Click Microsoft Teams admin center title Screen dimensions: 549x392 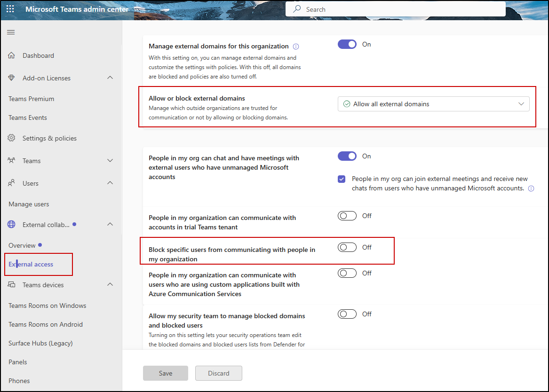pyautogui.click(x=77, y=9)
